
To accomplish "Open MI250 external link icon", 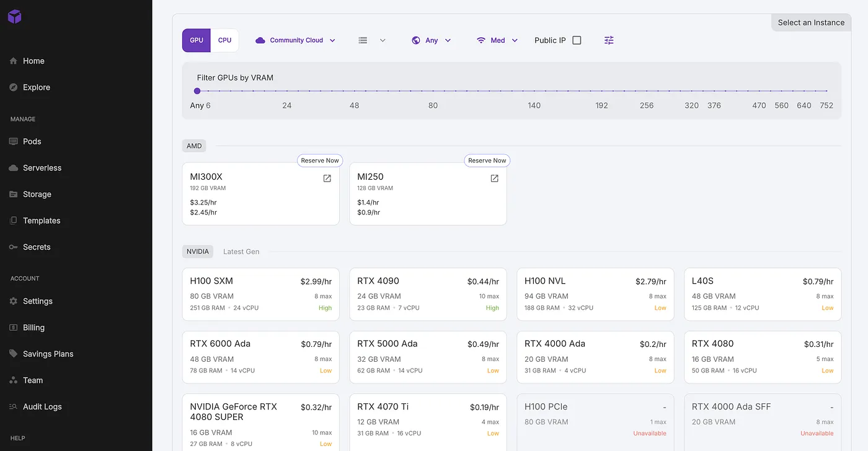I will pos(495,178).
